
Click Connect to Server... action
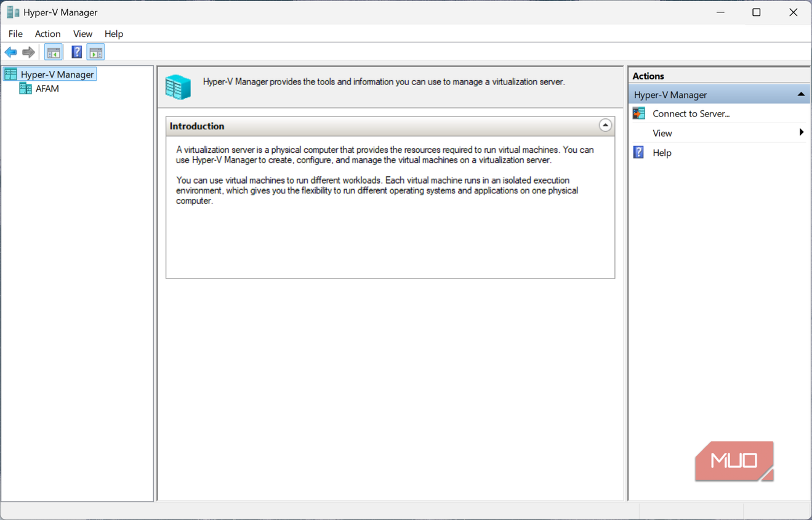coord(691,114)
